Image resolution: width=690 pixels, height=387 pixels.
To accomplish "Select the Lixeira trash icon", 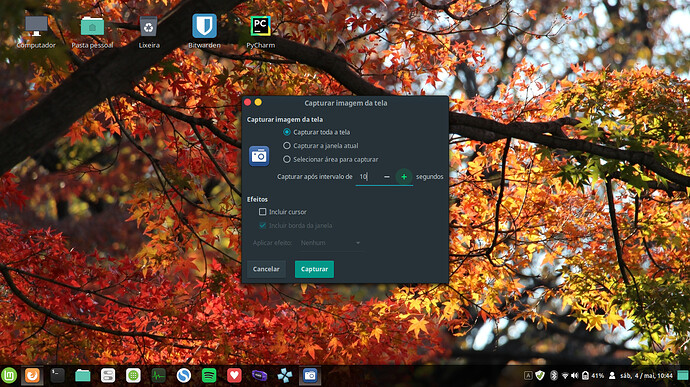I will tap(149, 32).
